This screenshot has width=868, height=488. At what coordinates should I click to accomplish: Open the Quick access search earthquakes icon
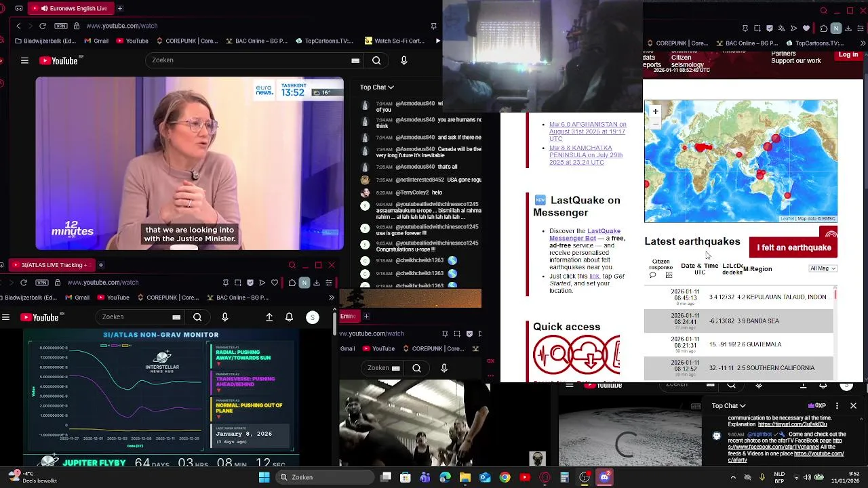click(552, 355)
